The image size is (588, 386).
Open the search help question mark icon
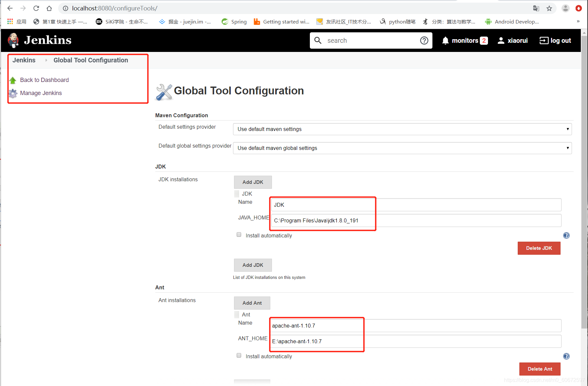pyautogui.click(x=424, y=40)
